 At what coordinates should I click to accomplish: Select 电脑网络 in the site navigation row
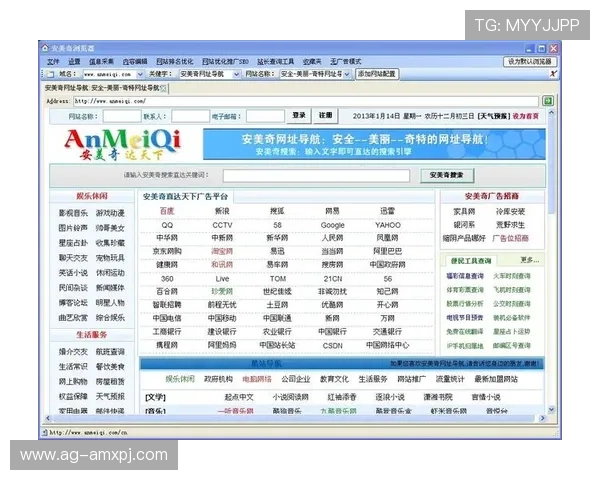(x=257, y=379)
